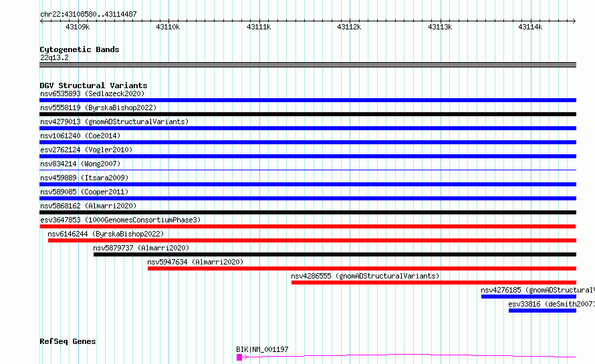Click the 43113k ruler label
The height and width of the screenshot is (364, 595).
[440, 27]
